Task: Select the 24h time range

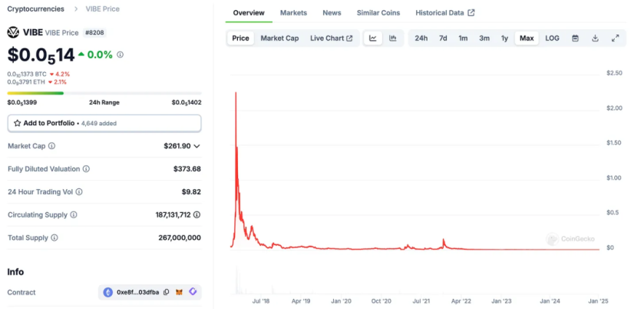Action: [421, 38]
